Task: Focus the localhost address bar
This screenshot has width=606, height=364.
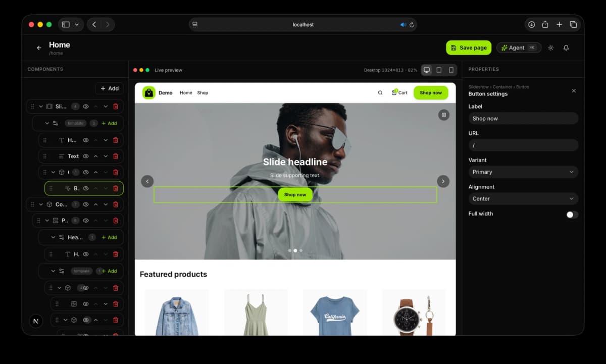Action: coord(303,25)
